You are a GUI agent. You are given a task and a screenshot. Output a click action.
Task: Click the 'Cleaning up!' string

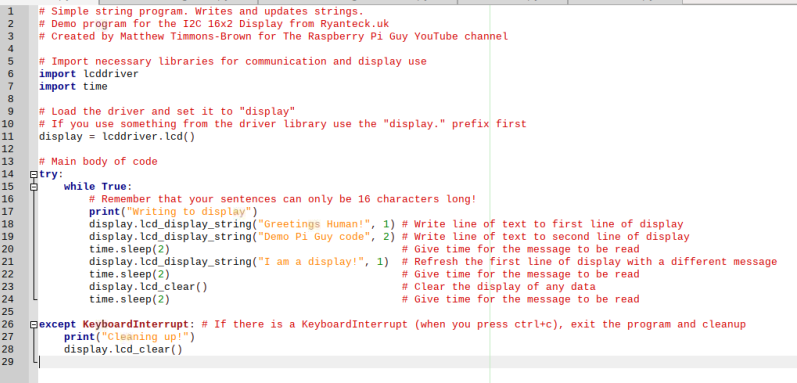145,337
